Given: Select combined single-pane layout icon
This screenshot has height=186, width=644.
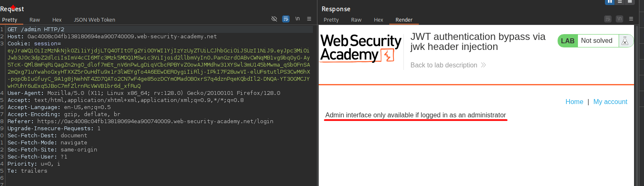Looking at the screenshot, I should (630, 2).
